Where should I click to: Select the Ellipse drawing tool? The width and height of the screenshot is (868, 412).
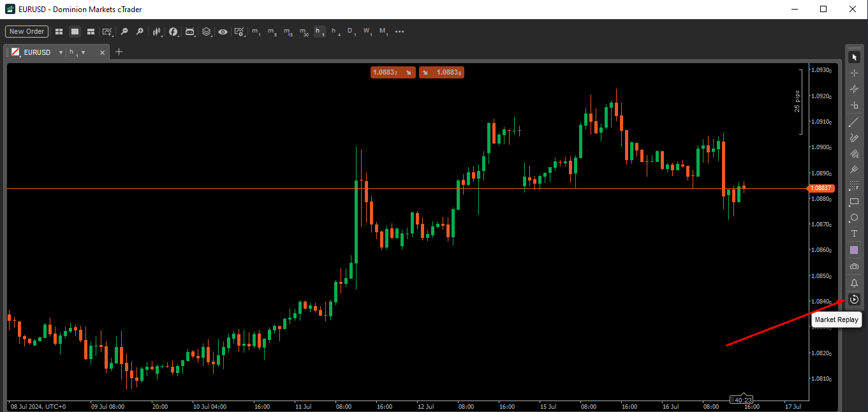click(854, 217)
